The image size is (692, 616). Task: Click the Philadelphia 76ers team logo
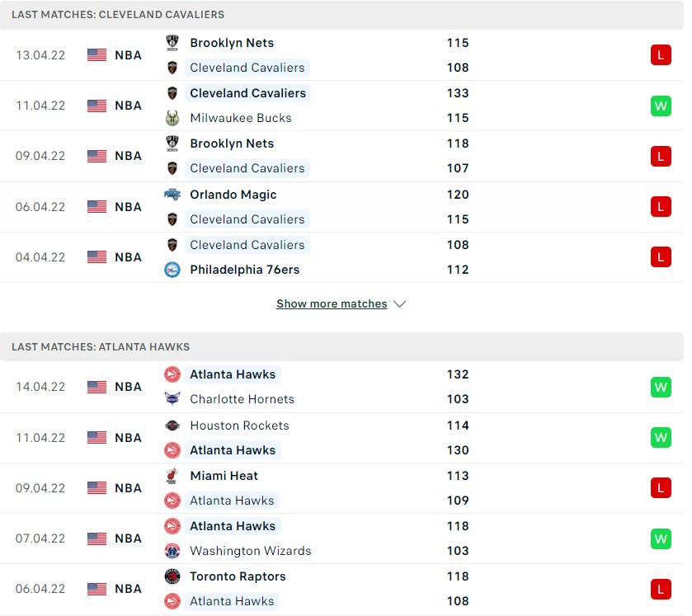[x=172, y=270]
